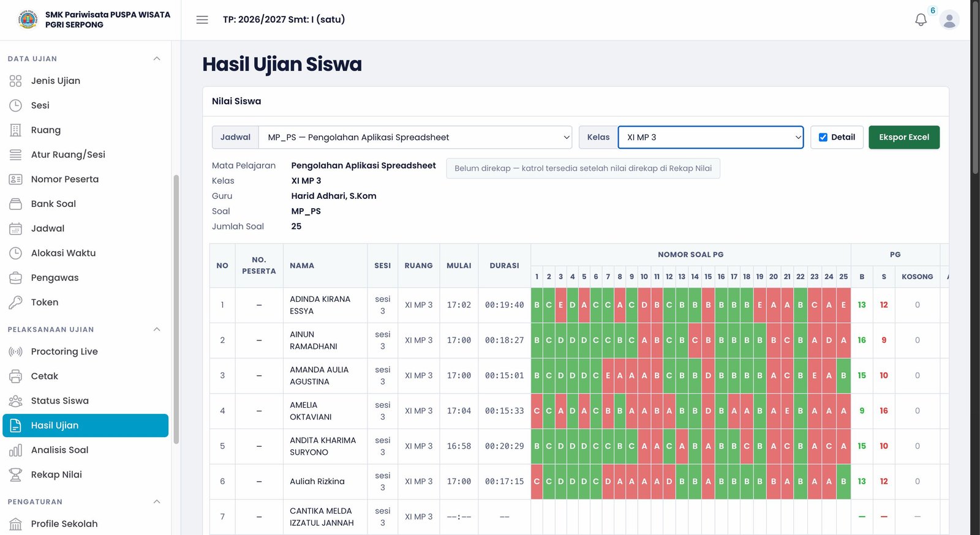
Task: Click the Jadwal calendar icon
Action: point(15,228)
